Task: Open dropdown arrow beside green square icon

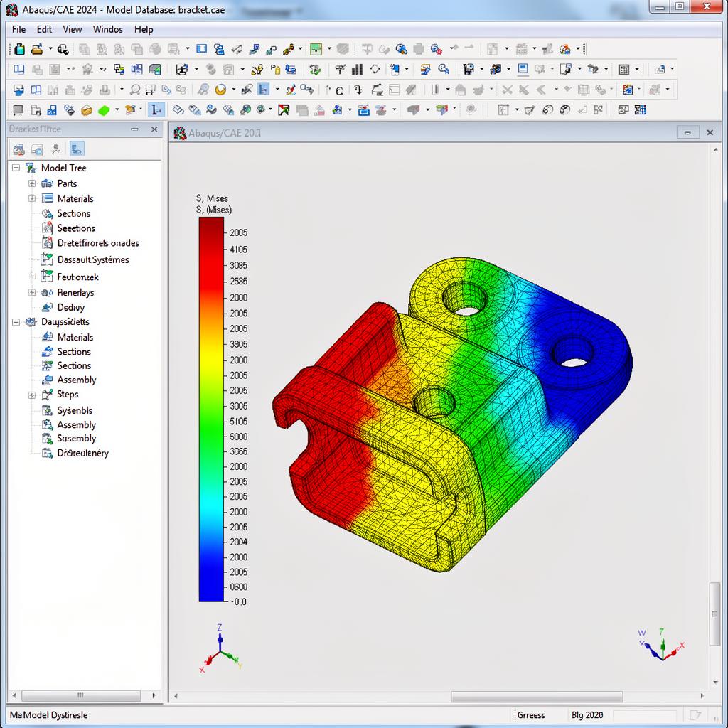Action: [x=329, y=49]
